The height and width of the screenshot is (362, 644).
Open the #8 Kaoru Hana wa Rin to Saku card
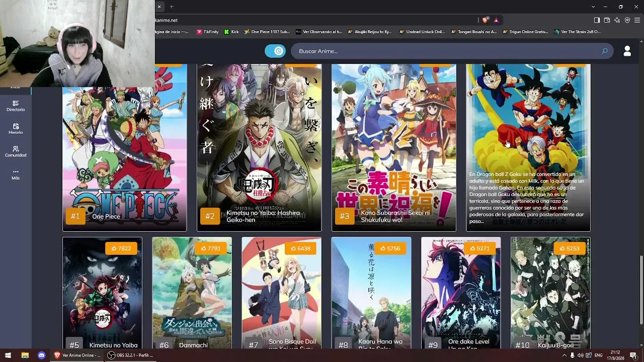click(371, 293)
